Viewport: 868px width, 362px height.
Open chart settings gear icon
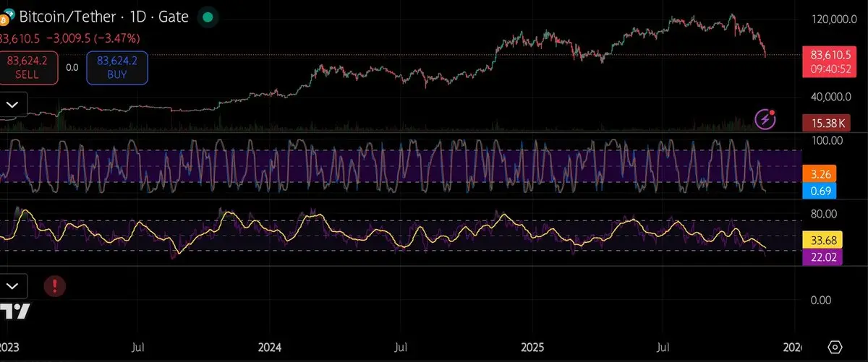pyautogui.click(x=835, y=347)
